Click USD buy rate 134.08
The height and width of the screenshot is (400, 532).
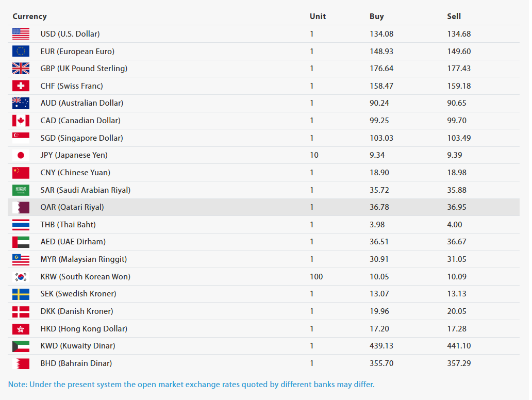(x=381, y=34)
